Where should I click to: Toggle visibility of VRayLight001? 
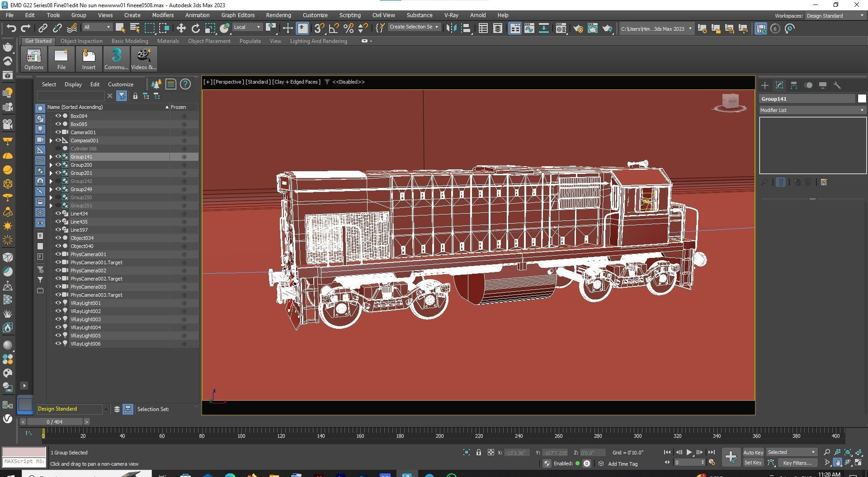click(58, 303)
